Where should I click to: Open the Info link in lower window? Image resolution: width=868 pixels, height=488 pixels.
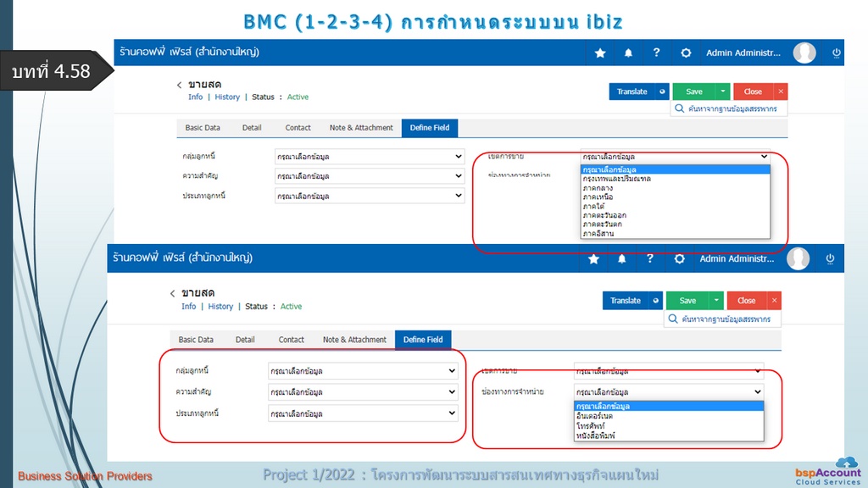tap(189, 306)
